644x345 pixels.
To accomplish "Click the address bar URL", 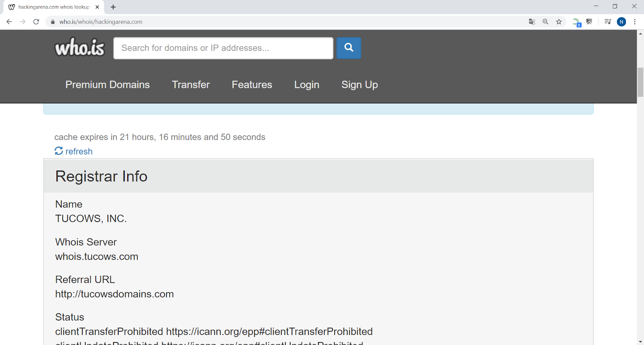I will point(101,22).
